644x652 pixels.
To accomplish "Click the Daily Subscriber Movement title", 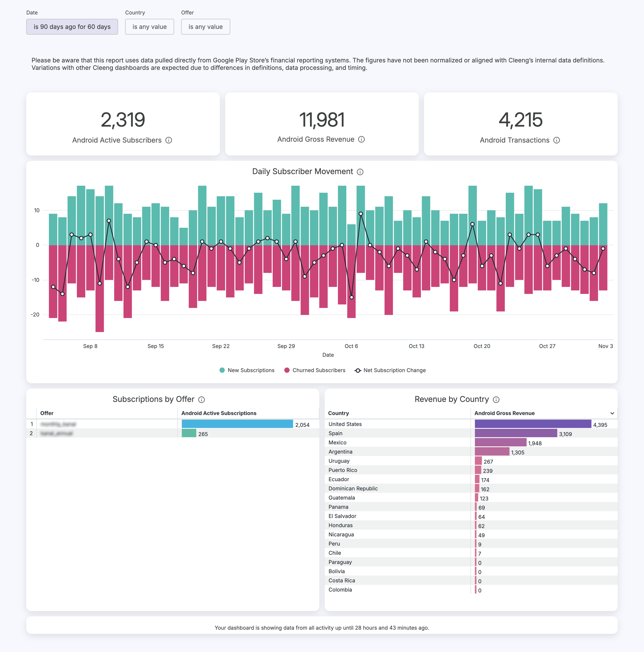I will (303, 171).
